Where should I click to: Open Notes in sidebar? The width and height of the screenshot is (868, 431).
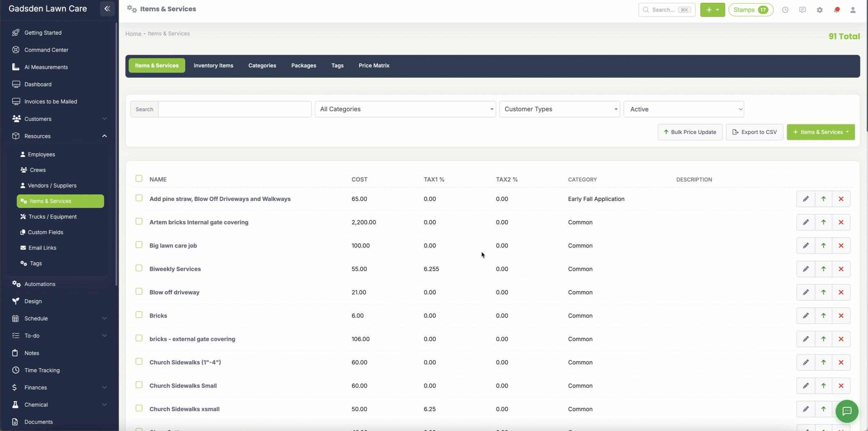pyautogui.click(x=32, y=353)
